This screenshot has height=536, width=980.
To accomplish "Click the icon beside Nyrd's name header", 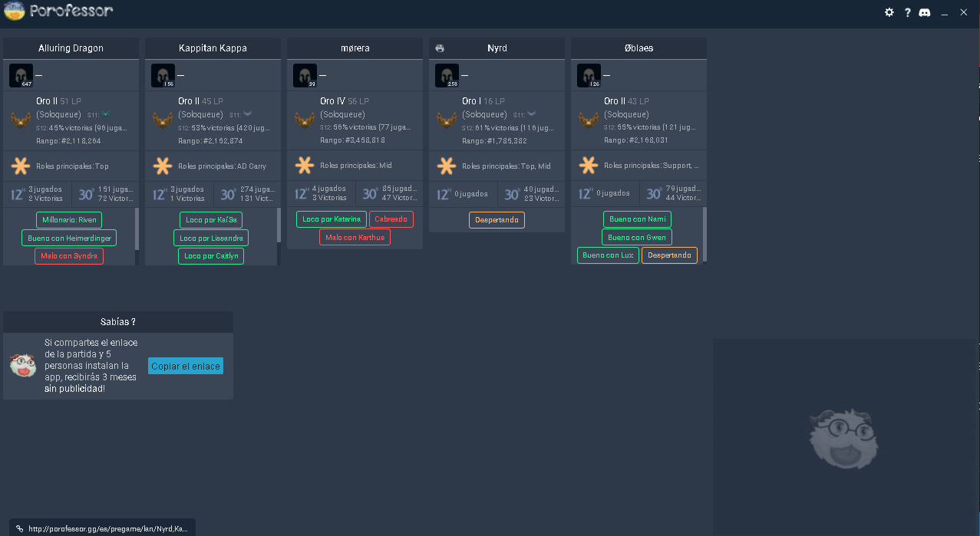I will (440, 48).
